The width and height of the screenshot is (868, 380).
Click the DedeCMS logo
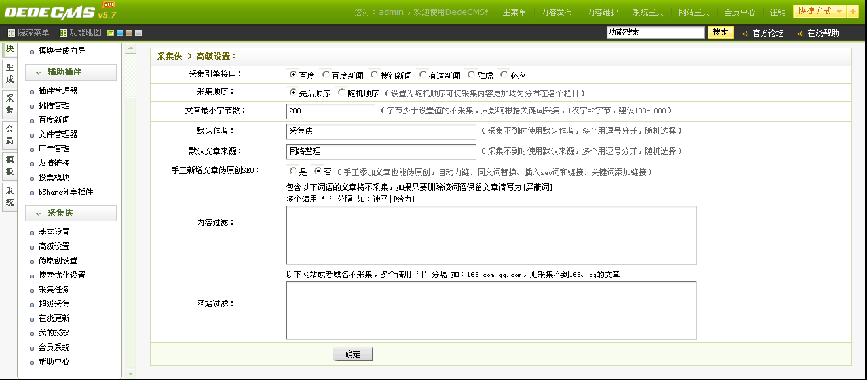point(51,12)
